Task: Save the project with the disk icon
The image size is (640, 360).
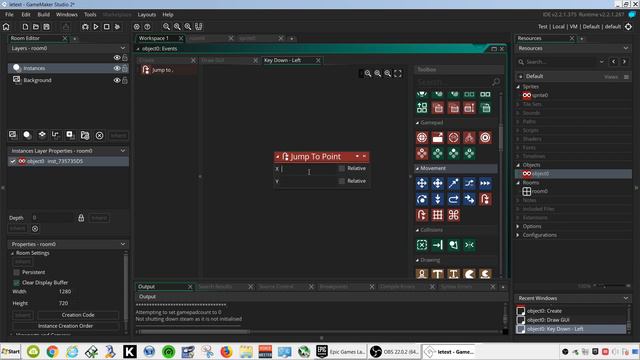Action: (47, 27)
